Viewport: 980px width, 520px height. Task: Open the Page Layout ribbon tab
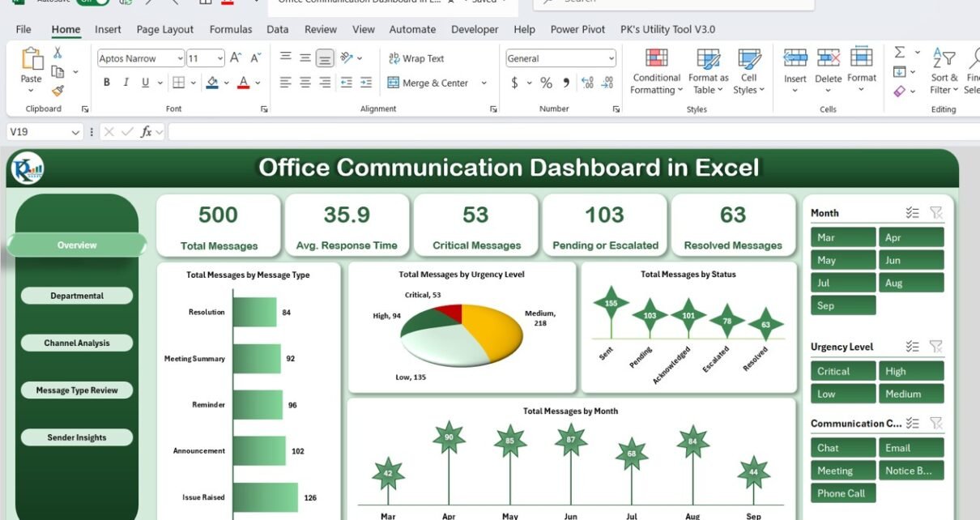click(x=164, y=29)
